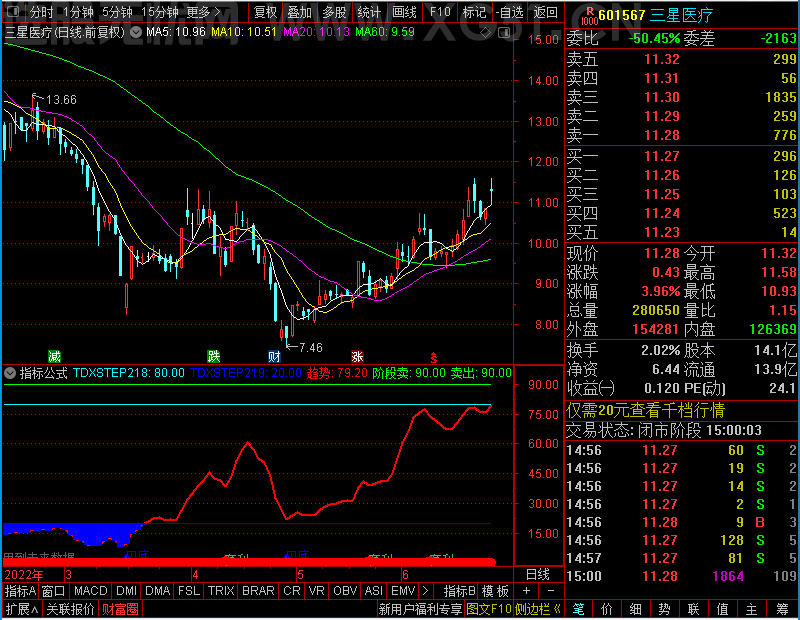Image resolution: width=800 pixels, height=620 pixels.
Task: Switch indicator to MACD
Action: [x=91, y=591]
